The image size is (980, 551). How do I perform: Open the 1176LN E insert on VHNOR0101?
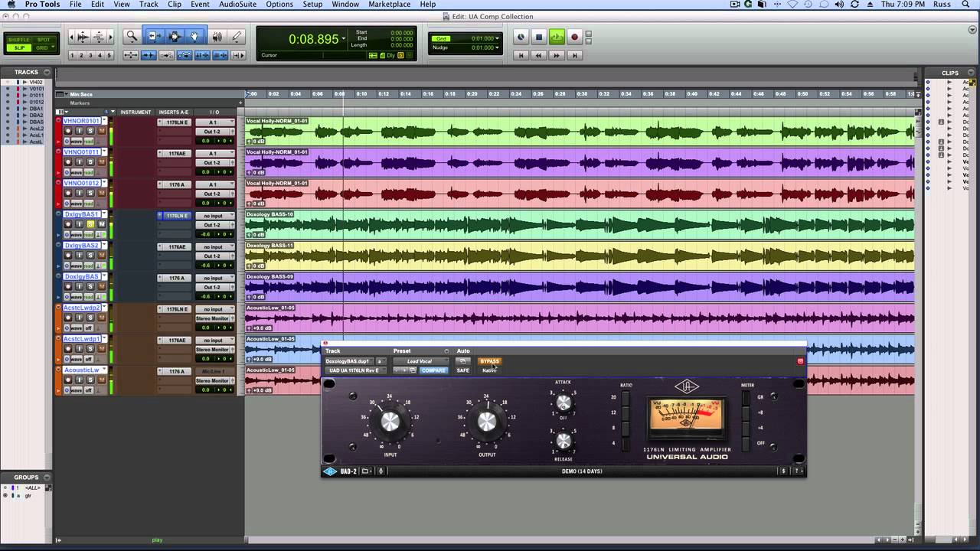coord(176,122)
